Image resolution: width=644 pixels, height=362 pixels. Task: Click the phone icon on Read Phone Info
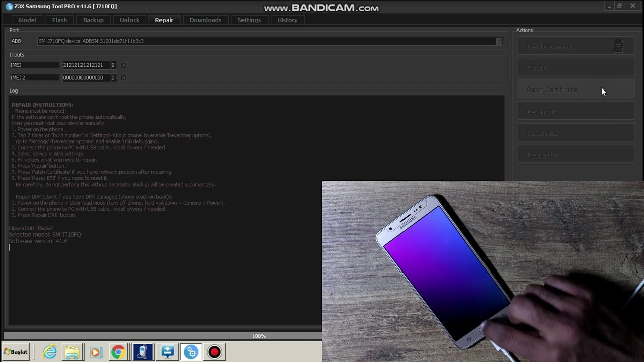coord(618,46)
